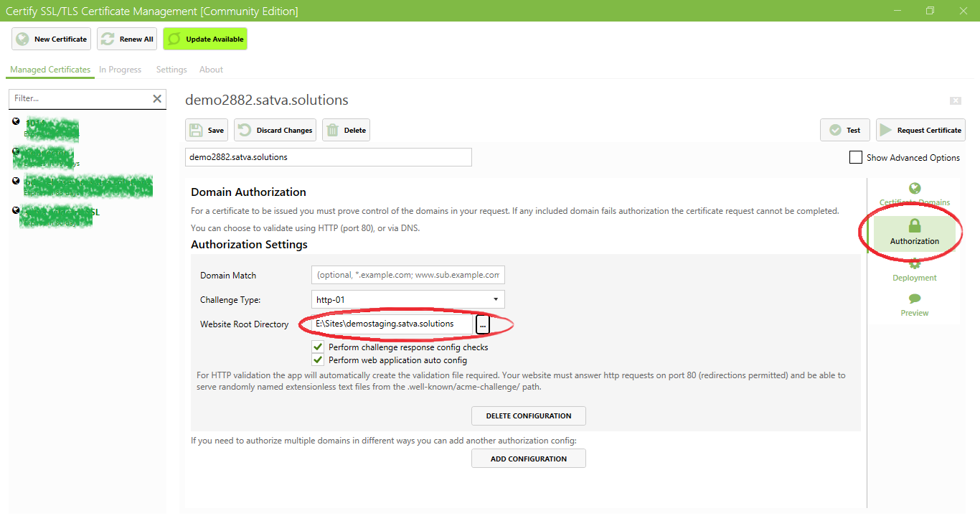The height and width of the screenshot is (521, 980).
Task: Click ADD CONFIGURATION button
Action: coord(528,458)
